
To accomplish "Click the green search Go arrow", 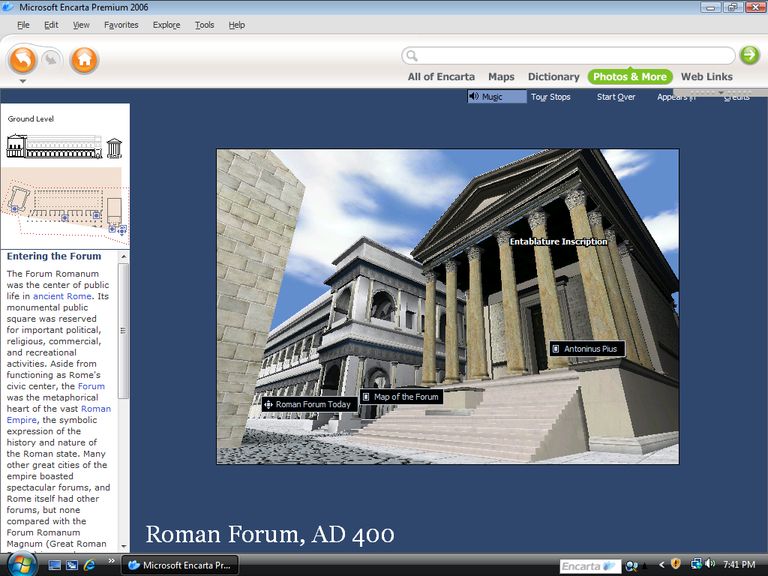I will [x=749, y=55].
